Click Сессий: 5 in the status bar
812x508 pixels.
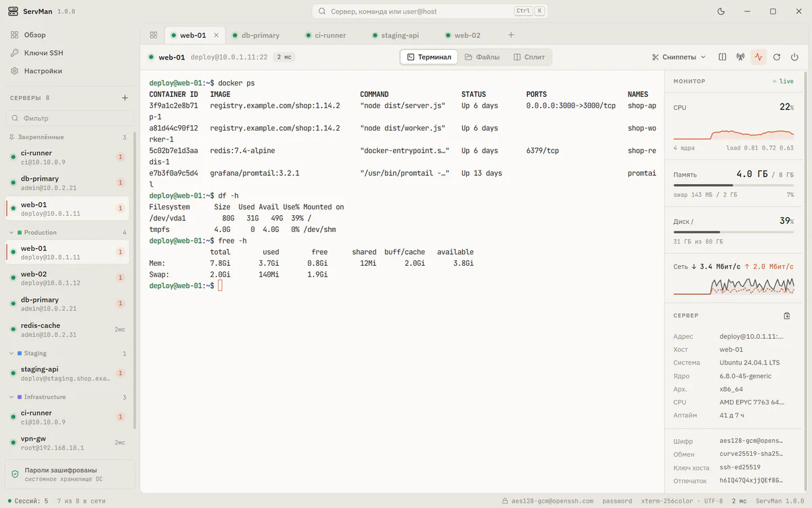28,501
